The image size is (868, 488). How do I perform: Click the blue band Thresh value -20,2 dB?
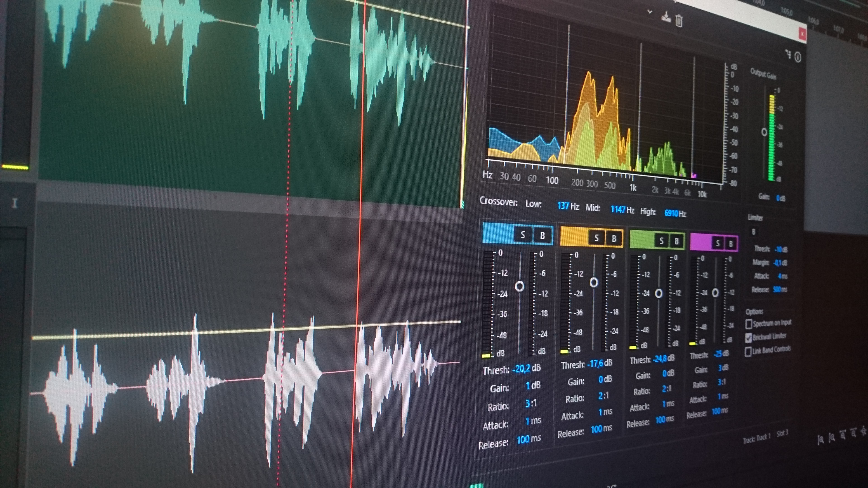point(526,368)
